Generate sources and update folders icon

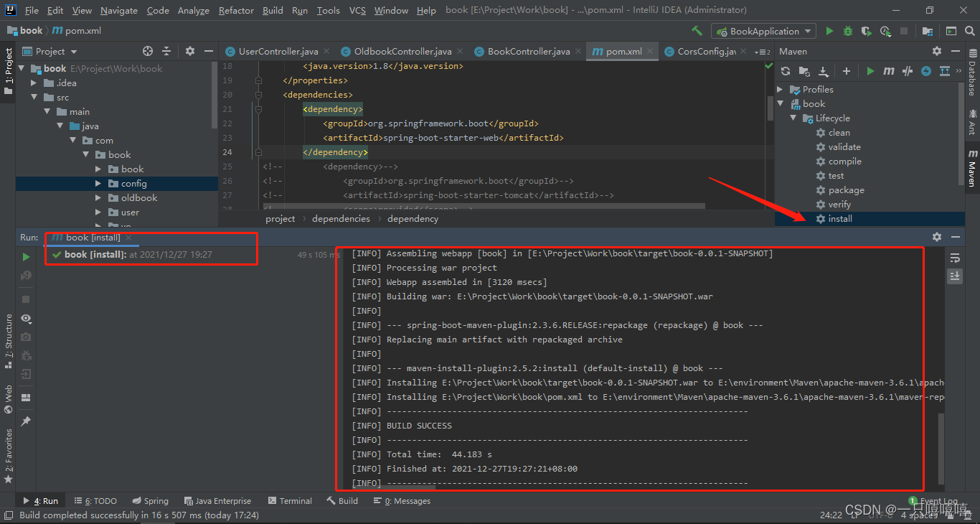click(x=804, y=71)
